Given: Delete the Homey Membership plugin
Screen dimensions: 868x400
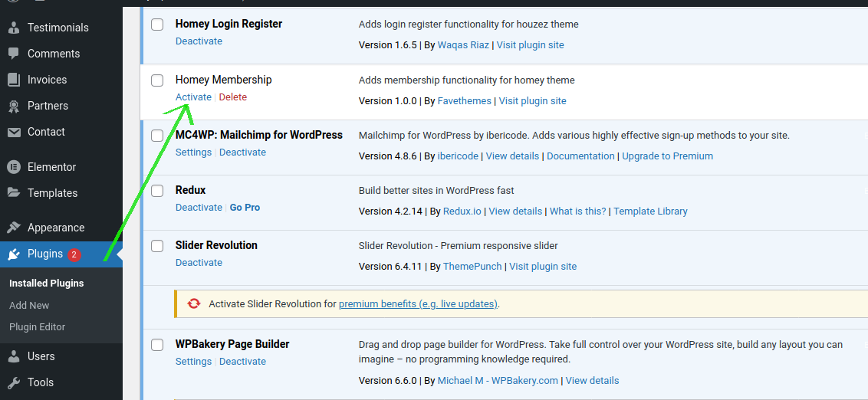Looking at the screenshot, I should [233, 97].
